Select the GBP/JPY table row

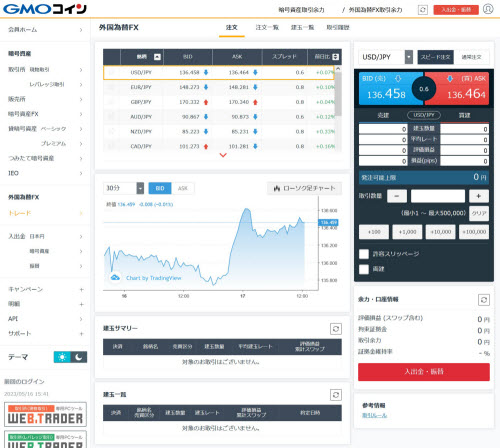pos(219,102)
